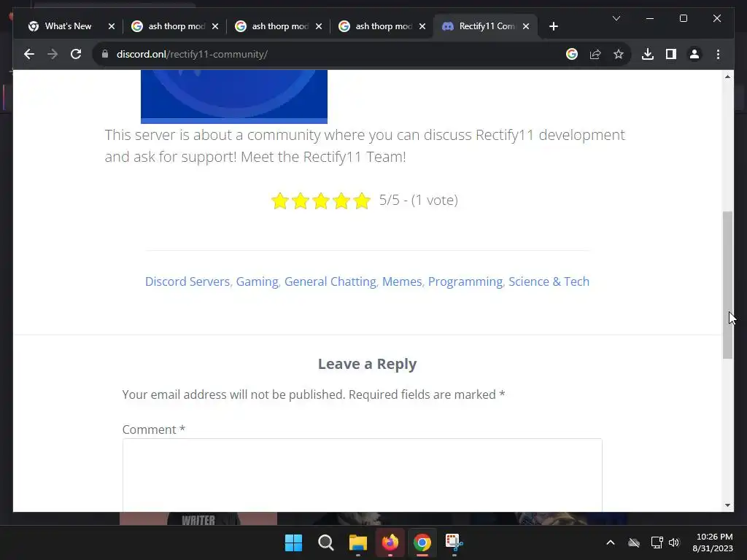Click the forward navigation arrow
The height and width of the screenshot is (560, 747).
[53, 54]
